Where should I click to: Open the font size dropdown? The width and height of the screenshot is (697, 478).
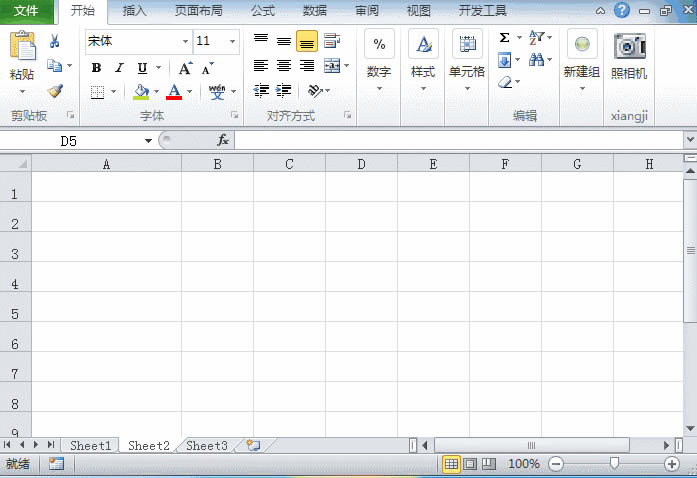[233, 42]
